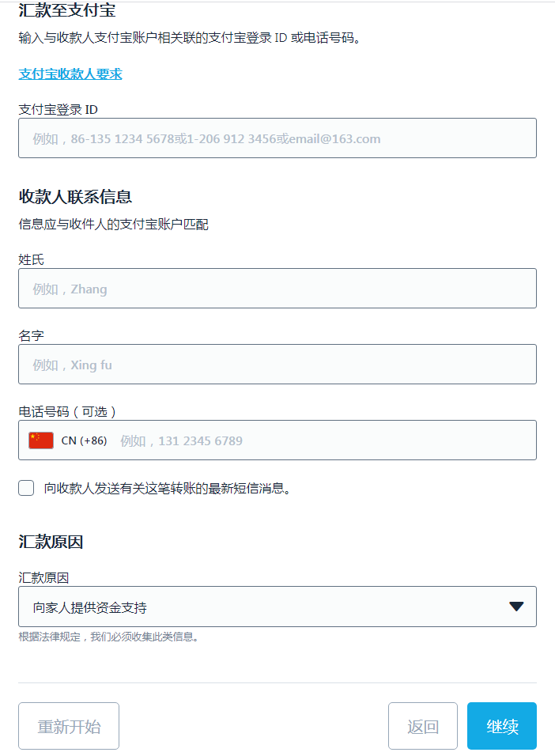Click the 名字 field label
The height and width of the screenshot is (756, 555).
pyautogui.click(x=31, y=335)
